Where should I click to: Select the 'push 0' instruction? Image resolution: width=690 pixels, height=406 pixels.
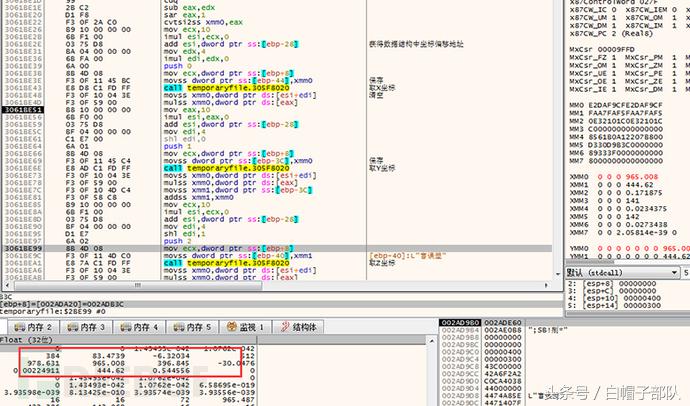(176, 66)
